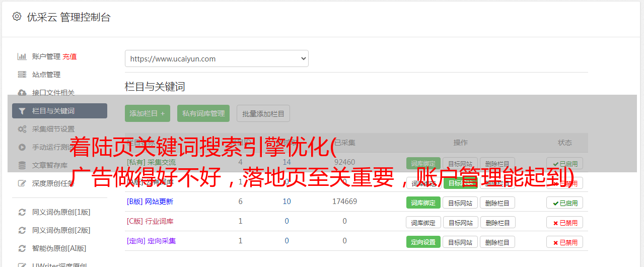Open 深度原创任务 menu item
The image size is (644, 267).
click(x=53, y=183)
